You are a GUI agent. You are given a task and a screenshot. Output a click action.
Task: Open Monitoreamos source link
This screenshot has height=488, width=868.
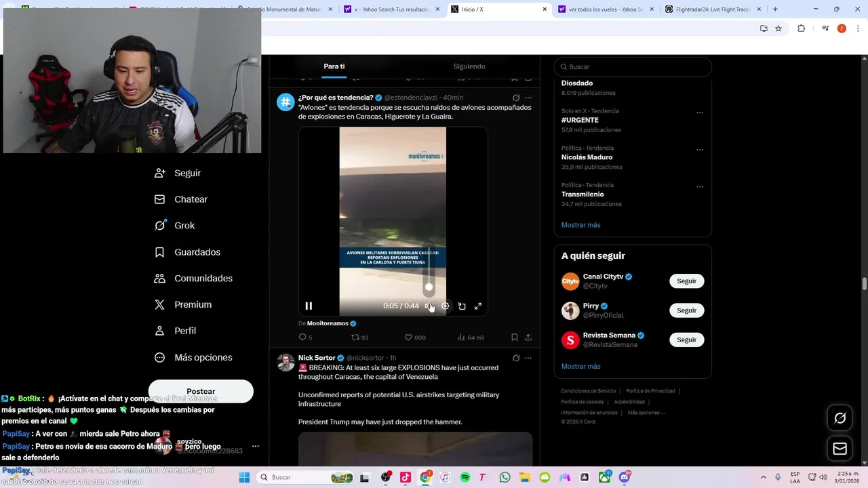click(328, 323)
